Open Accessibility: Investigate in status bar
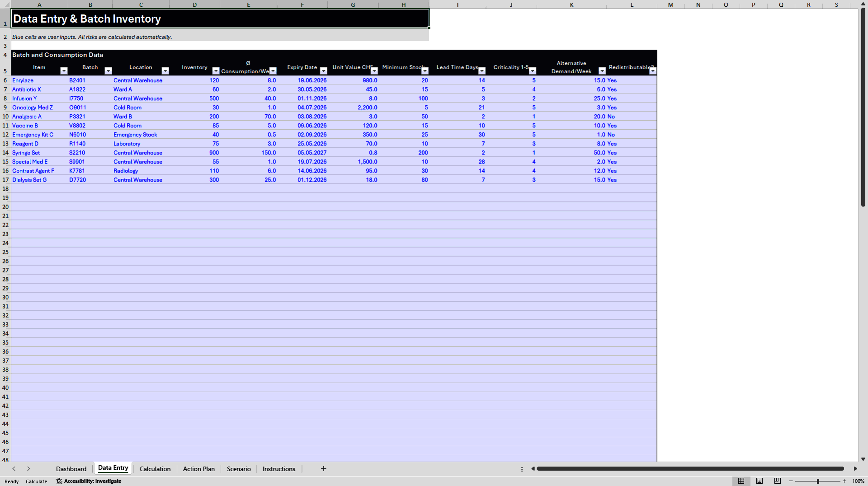The image size is (868, 486). (x=89, y=481)
